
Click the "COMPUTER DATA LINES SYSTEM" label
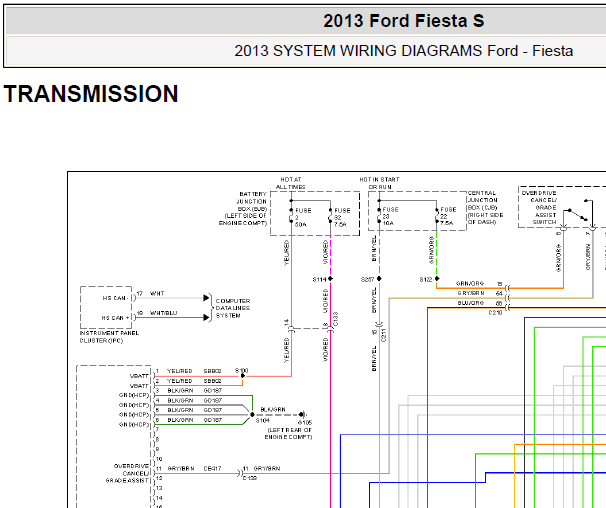[233, 308]
